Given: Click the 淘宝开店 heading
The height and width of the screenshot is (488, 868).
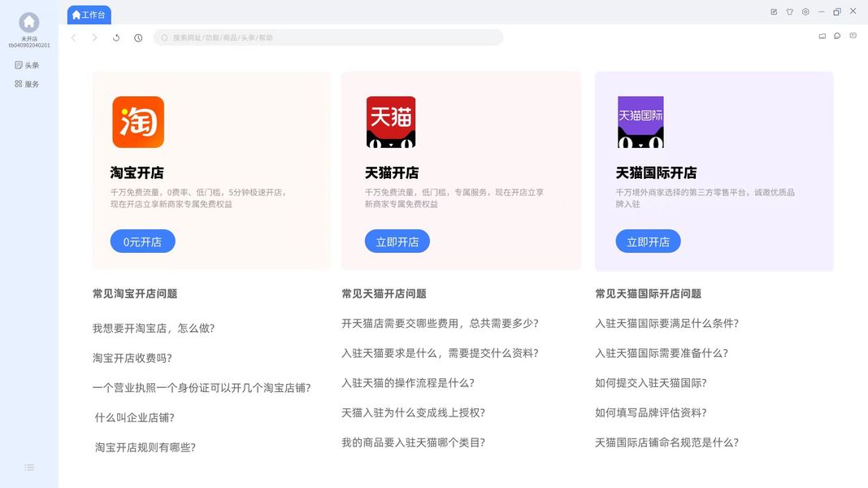Looking at the screenshot, I should 137,172.
